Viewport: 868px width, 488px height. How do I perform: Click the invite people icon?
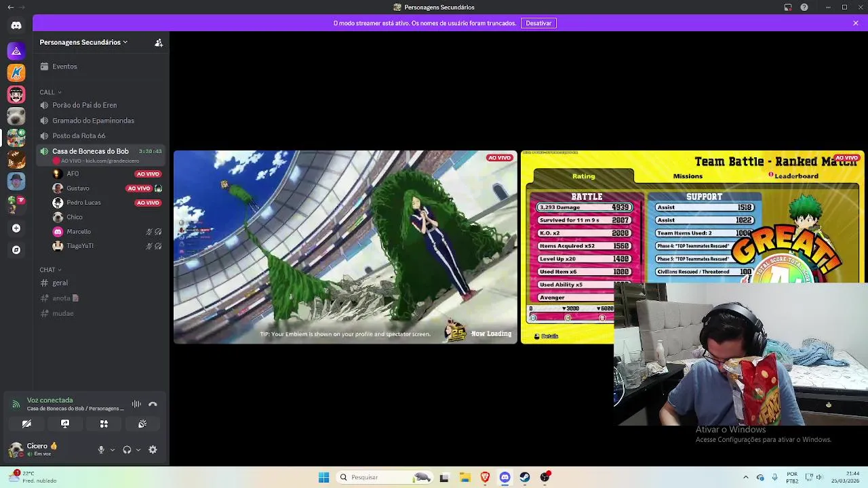(159, 42)
